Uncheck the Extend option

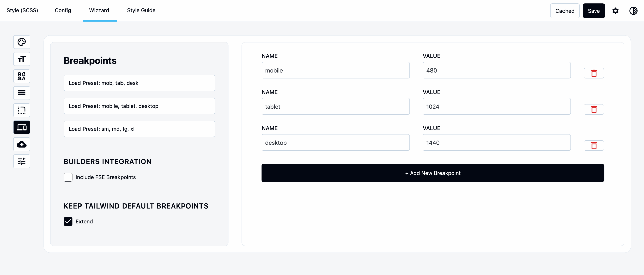(x=68, y=221)
